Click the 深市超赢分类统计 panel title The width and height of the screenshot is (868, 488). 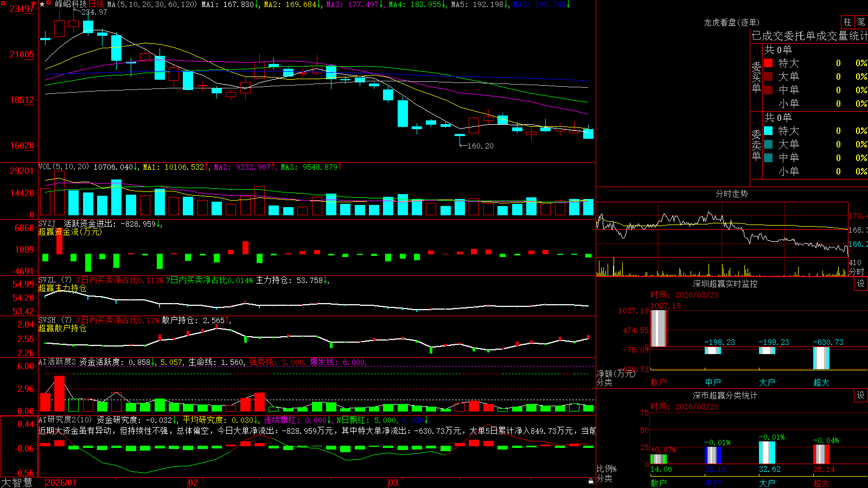coord(725,395)
